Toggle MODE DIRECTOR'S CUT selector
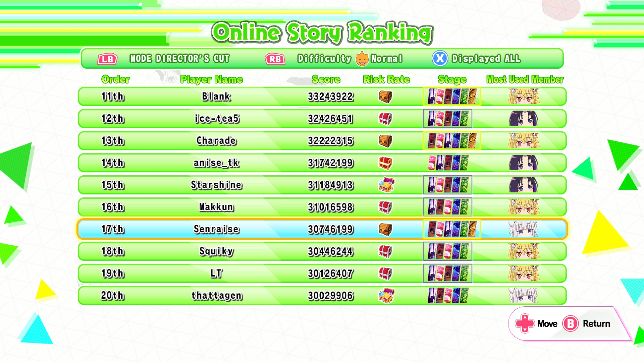644x362 pixels. [180, 59]
